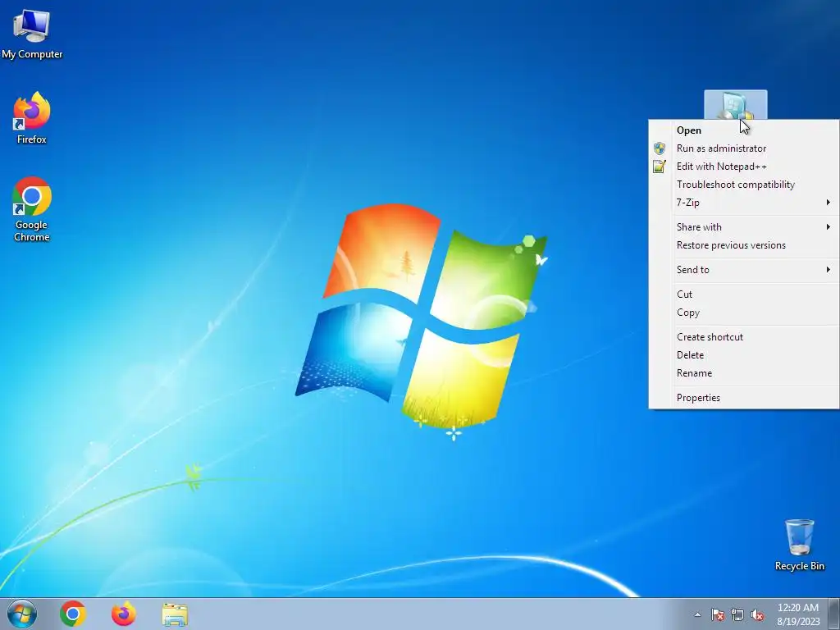Open the Action Center flag tray icon
The height and width of the screenshot is (630, 840).
pyautogui.click(x=717, y=614)
